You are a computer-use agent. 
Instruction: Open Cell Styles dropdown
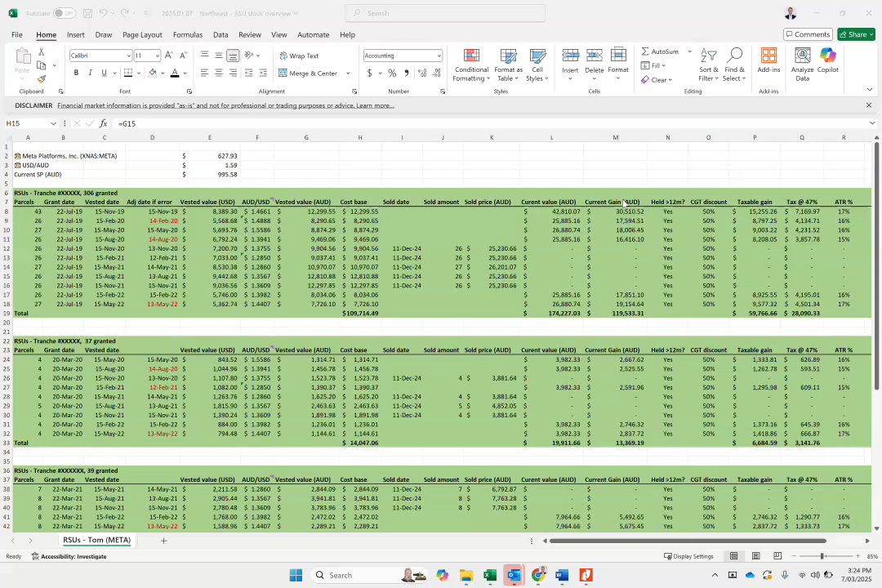(x=537, y=65)
